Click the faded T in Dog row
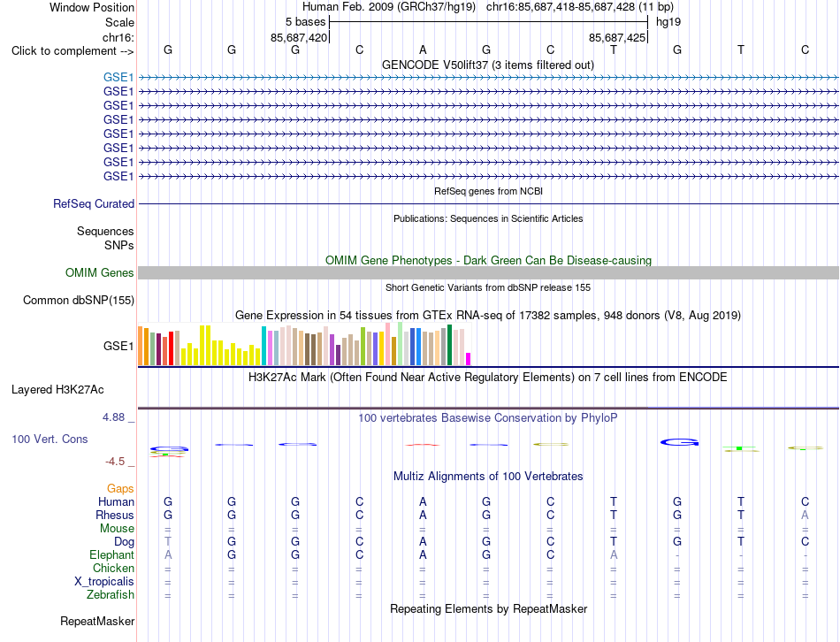The height and width of the screenshot is (642, 840). 168,542
